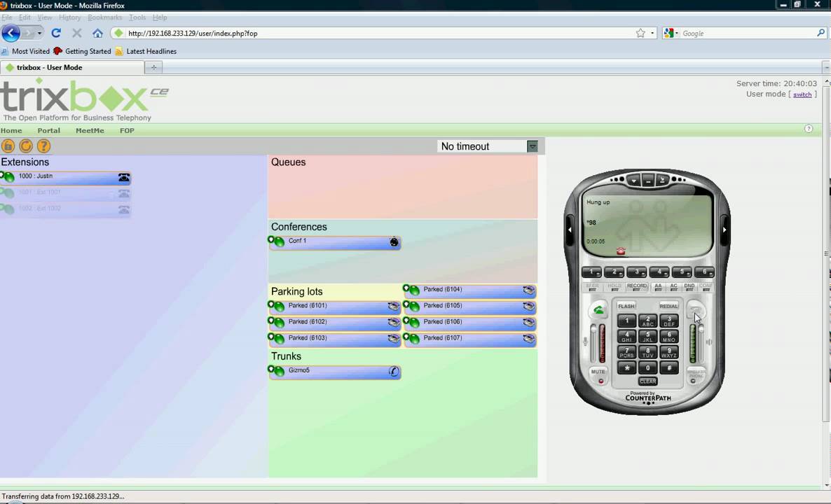This screenshot has height=504, width=831.
Task: Click the hang-up handset button on softphone
Action: [x=695, y=310]
